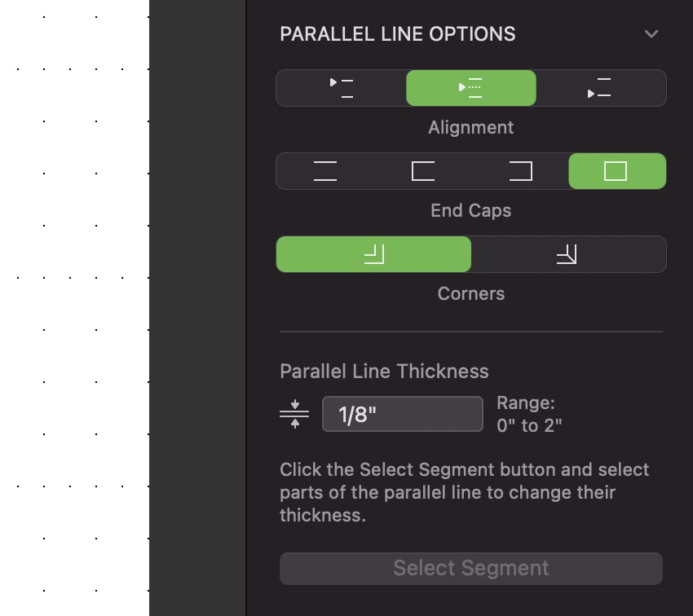The height and width of the screenshot is (616, 693).
Task: Choose fully closed box end caps
Action: (x=616, y=171)
